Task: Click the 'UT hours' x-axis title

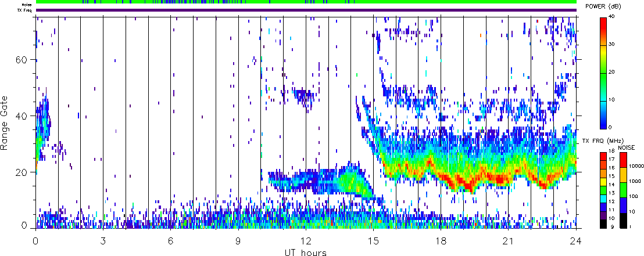Action: [x=306, y=253]
